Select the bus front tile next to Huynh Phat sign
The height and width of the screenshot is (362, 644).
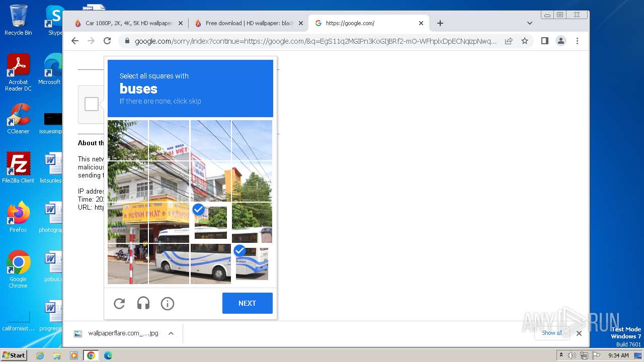pos(169,222)
